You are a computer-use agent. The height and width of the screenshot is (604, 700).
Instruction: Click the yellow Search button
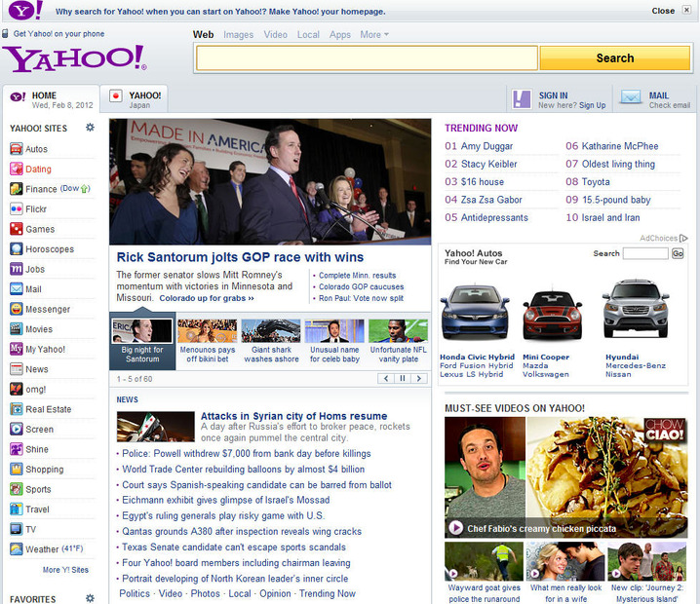(615, 58)
